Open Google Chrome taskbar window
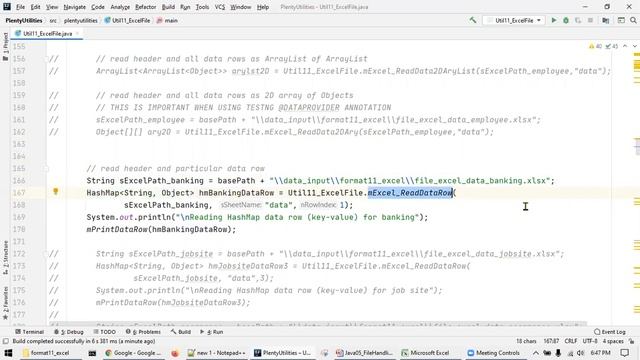Image resolution: width=640 pixels, height=360 pixels. coord(133,353)
